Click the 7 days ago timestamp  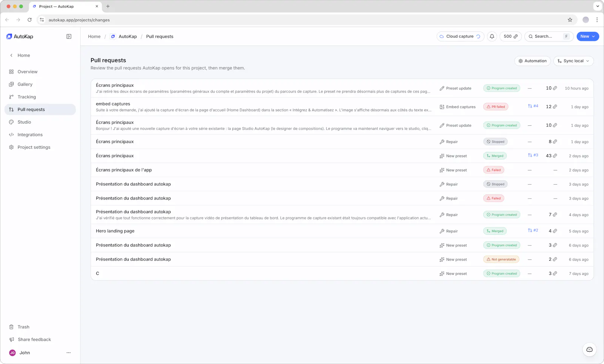pos(579,274)
